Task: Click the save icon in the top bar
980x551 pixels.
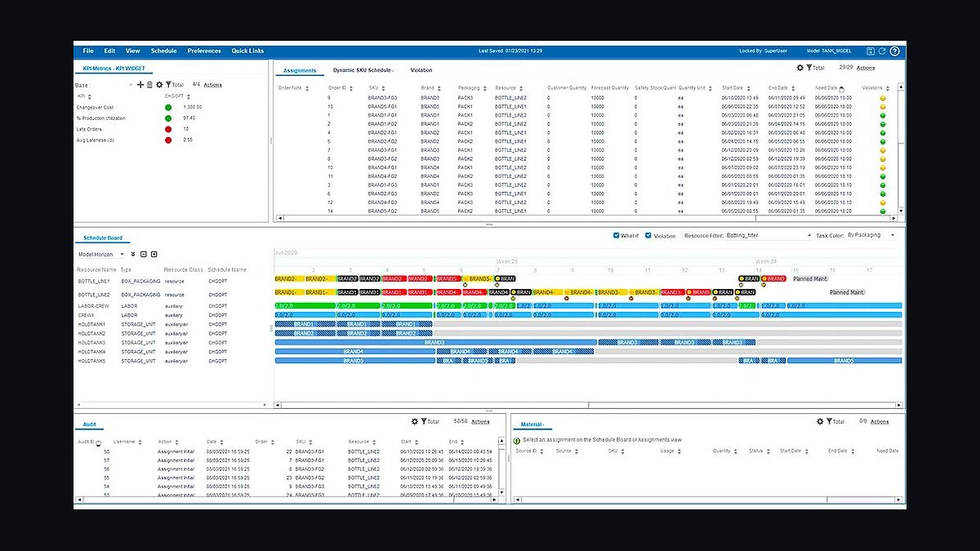Action: click(871, 51)
